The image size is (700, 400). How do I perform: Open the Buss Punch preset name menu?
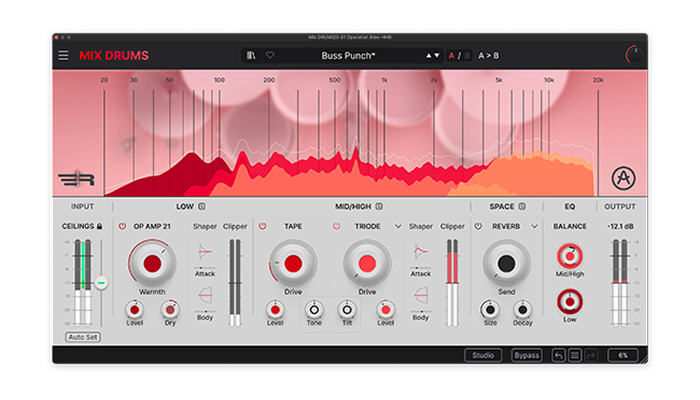pos(350,56)
